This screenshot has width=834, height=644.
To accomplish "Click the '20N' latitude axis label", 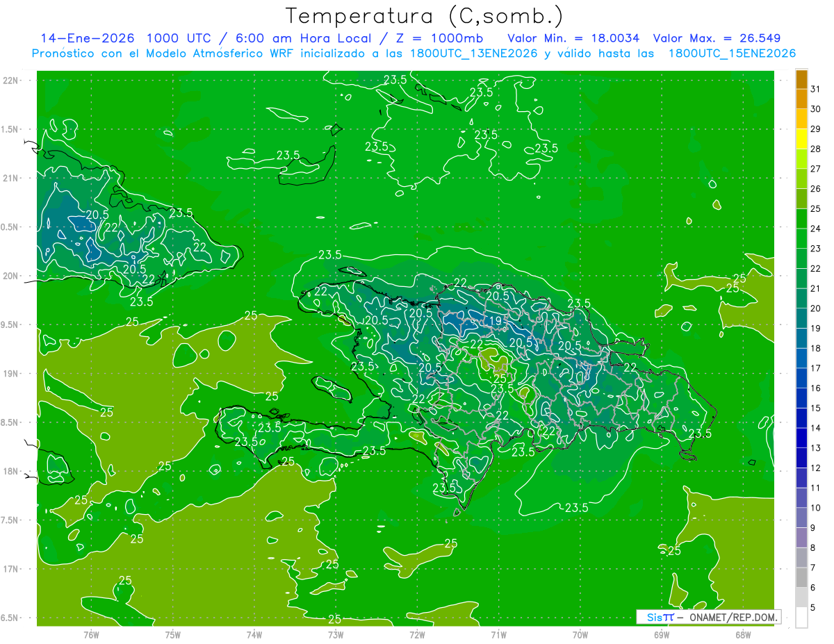I will pos(10,276).
